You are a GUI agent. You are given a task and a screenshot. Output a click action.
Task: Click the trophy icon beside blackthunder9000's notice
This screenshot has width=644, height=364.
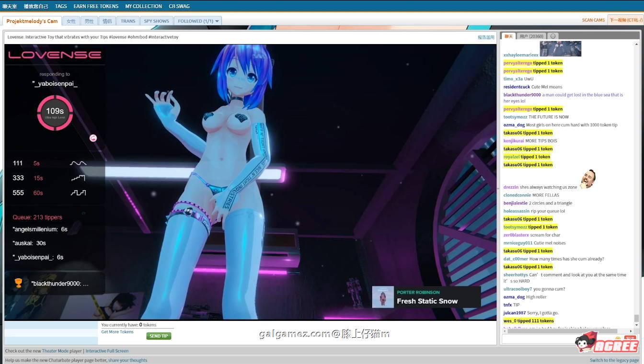[x=18, y=283]
